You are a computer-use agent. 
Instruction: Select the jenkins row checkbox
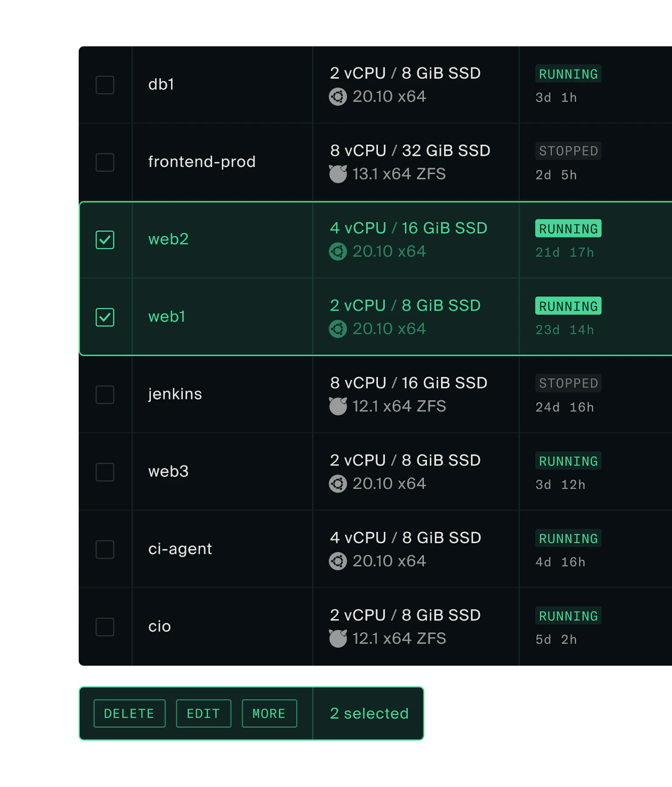coord(105,395)
